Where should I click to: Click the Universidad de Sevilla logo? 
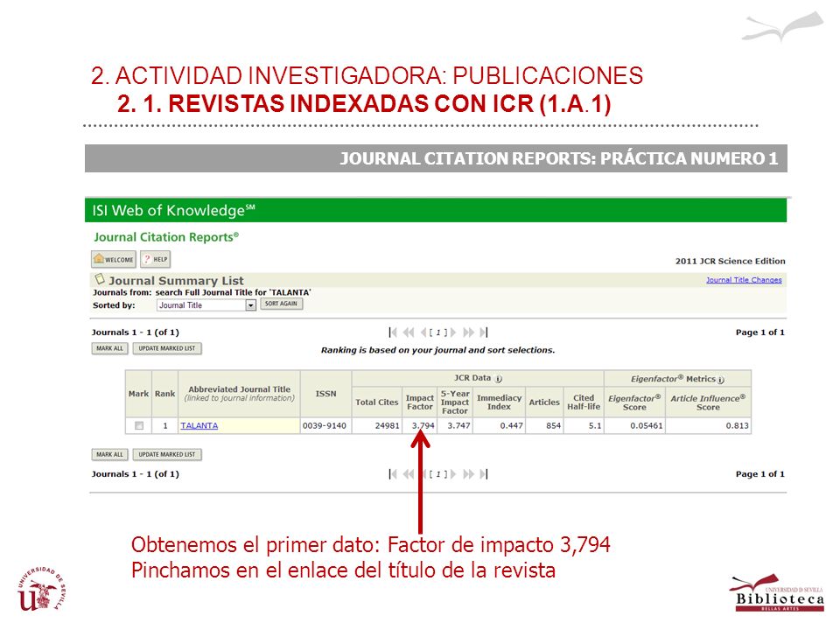click(42, 589)
